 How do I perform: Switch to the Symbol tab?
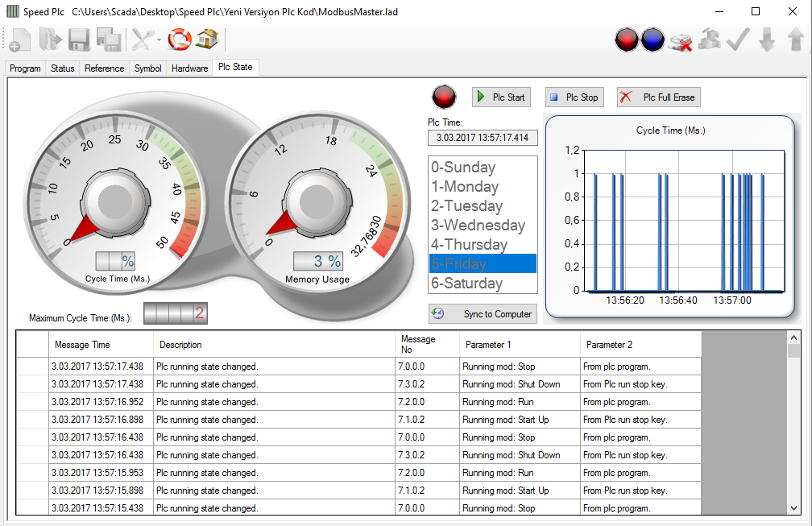147,68
